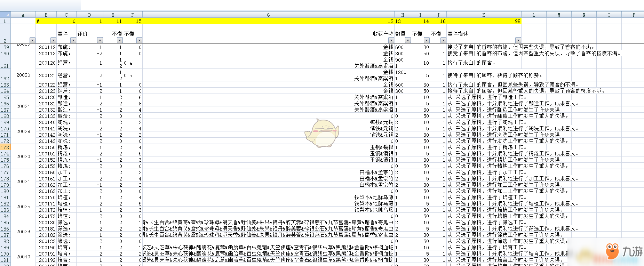644x266 pixels.
Task: Click merged cell '20034'
Action: coord(23,182)
